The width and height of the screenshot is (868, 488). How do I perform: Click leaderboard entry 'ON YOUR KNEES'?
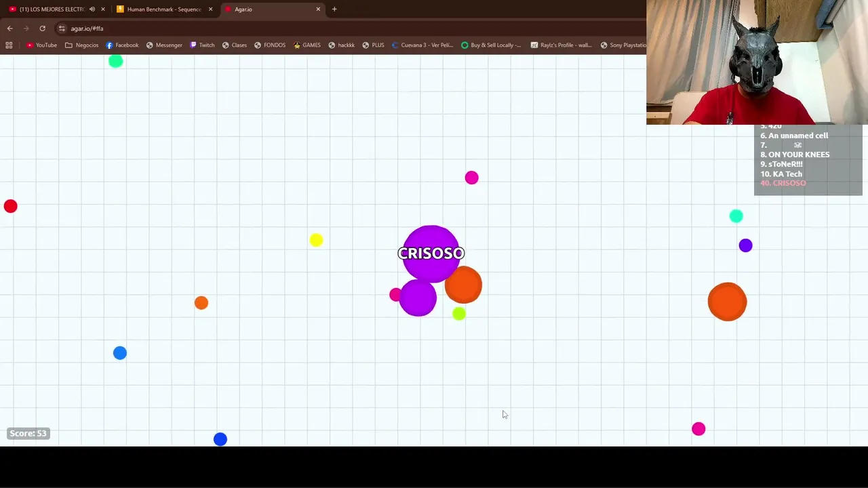click(x=795, y=155)
